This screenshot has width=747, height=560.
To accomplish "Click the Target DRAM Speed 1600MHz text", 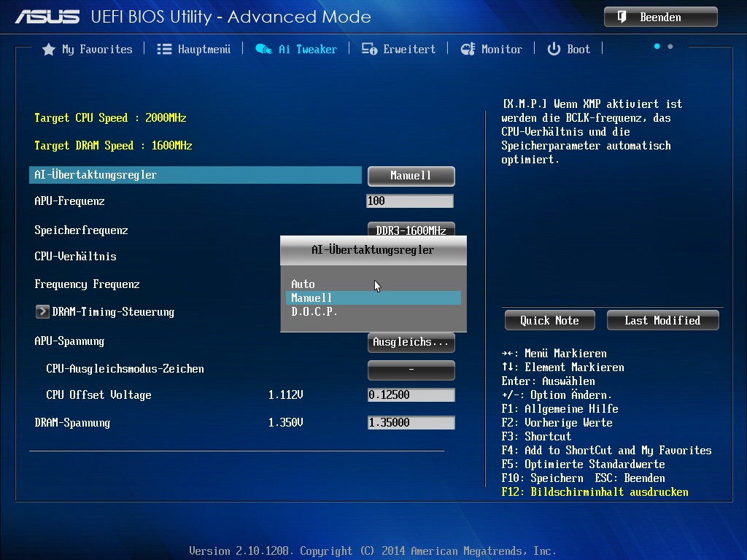I will pyautogui.click(x=113, y=146).
